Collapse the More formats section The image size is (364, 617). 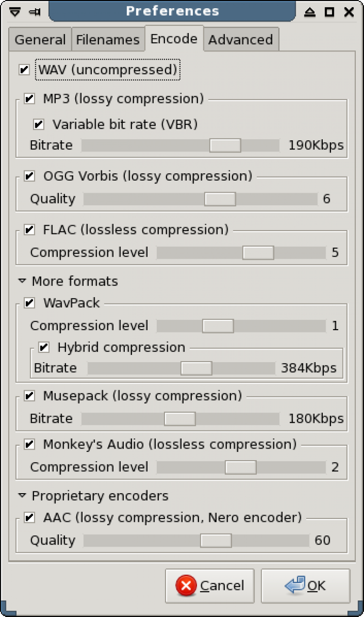22,281
